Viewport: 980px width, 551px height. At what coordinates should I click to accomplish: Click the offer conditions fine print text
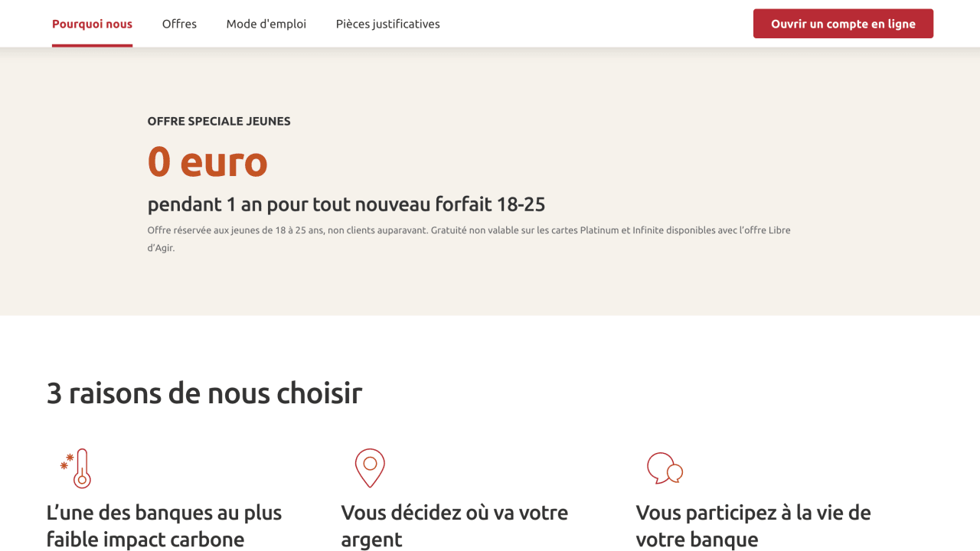469,237
